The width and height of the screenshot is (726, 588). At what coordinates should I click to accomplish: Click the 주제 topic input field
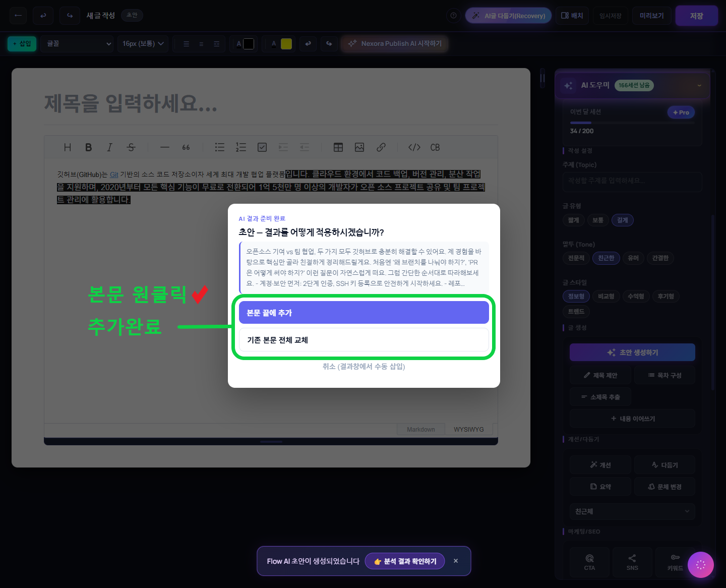(632, 181)
